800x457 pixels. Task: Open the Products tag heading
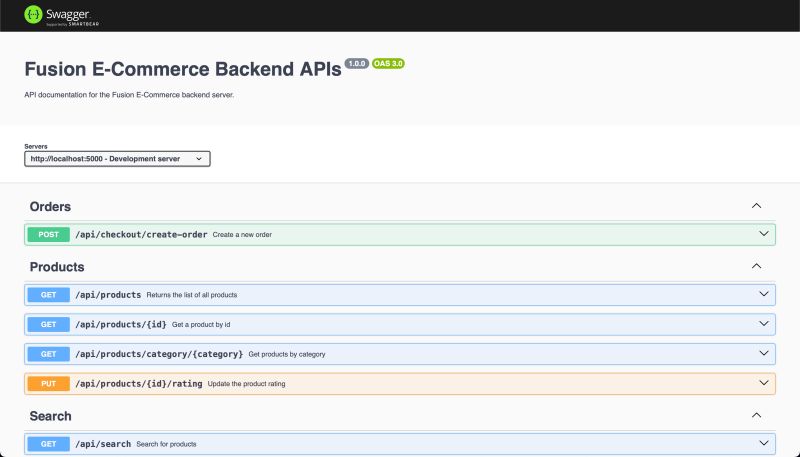(57, 267)
